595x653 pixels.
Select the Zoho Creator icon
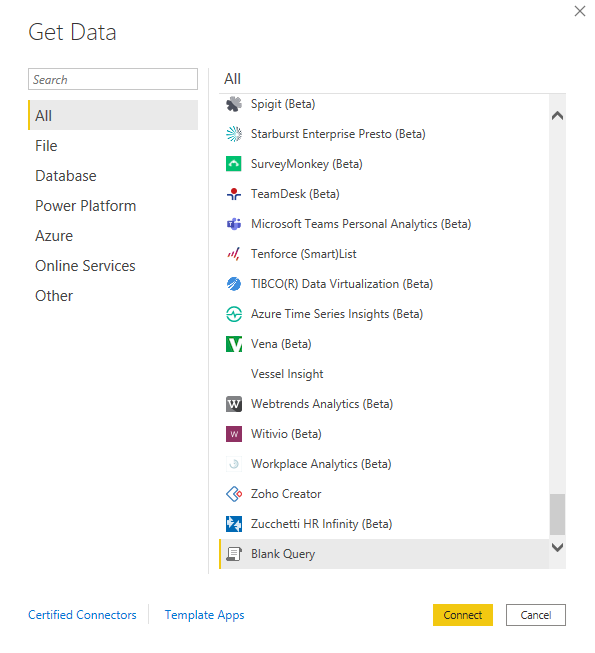(x=234, y=494)
